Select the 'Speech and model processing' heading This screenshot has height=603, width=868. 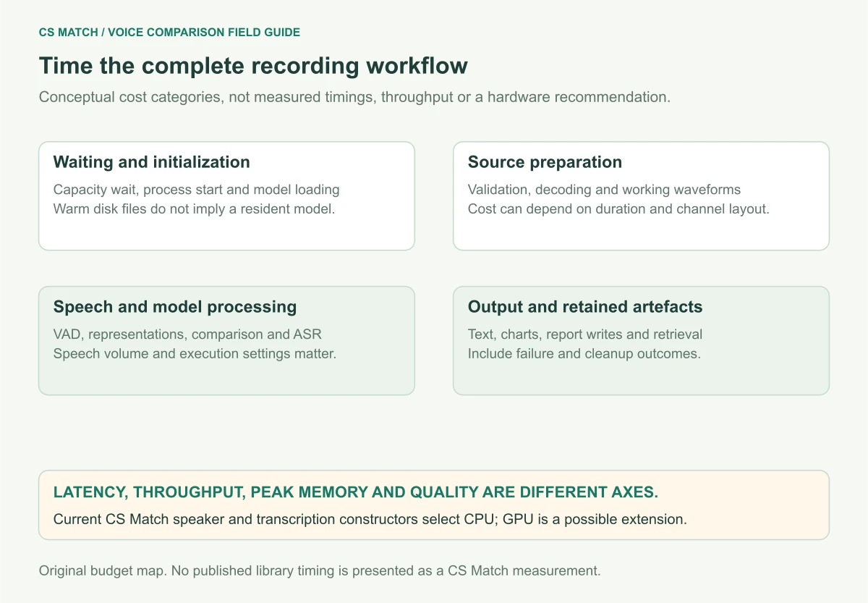pos(175,307)
